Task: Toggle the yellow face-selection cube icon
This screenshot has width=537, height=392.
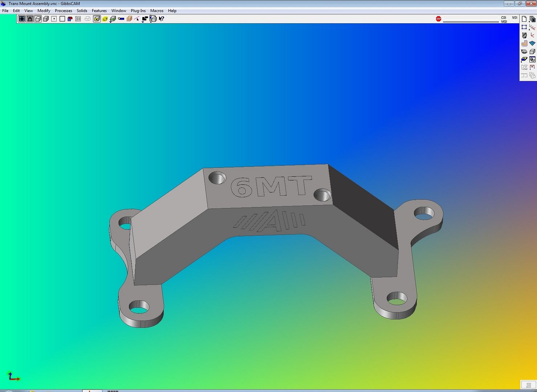Action: pyautogui.click(x=97, y=19)
